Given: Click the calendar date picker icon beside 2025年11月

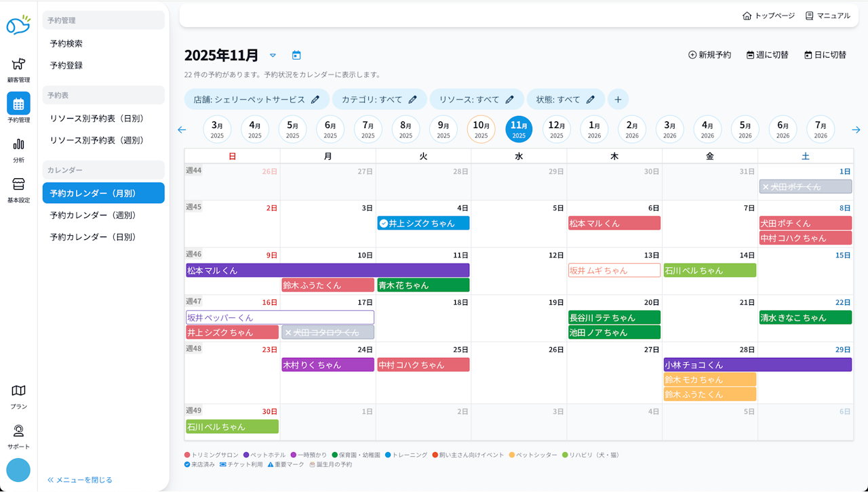Looking at the screenshot, I should (x=296, y=56).
